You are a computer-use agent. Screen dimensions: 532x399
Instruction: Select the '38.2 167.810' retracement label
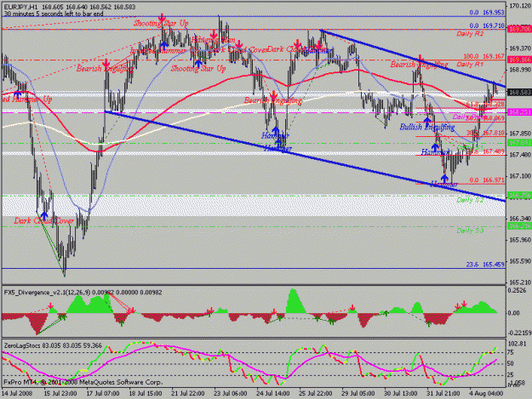pyautogui.click(x=486, y=133)
